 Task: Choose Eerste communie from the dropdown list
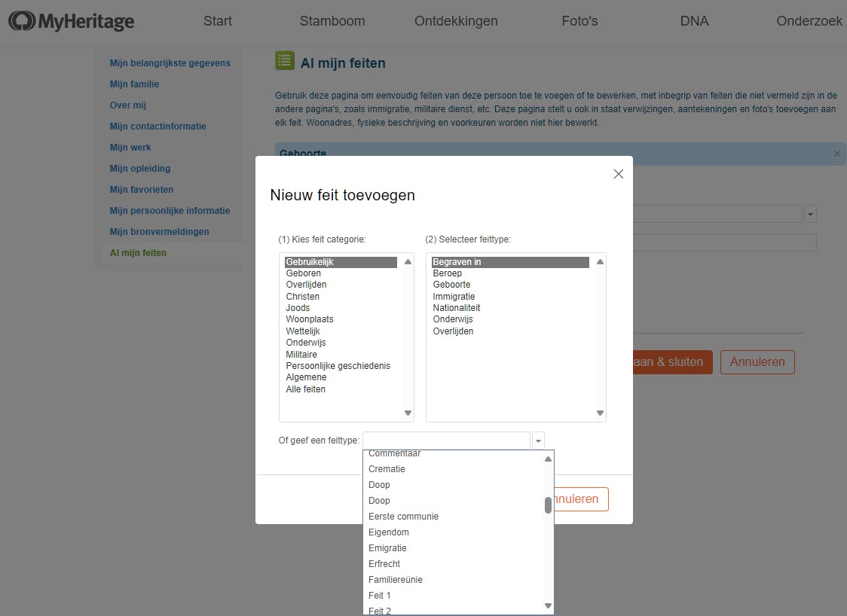[x=403, y=517]
